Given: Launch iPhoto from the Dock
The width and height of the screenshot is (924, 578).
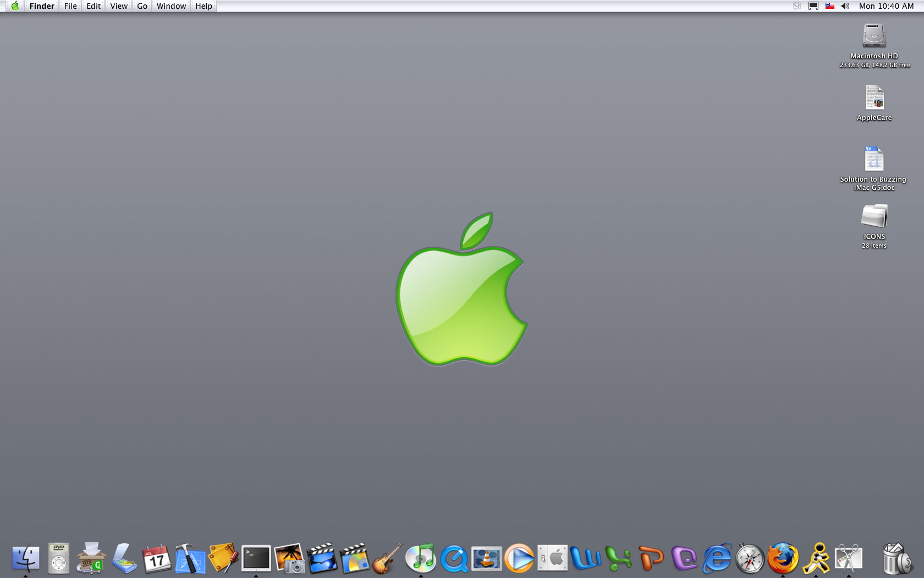Looking at the screenshot, I should click(289, 559).
